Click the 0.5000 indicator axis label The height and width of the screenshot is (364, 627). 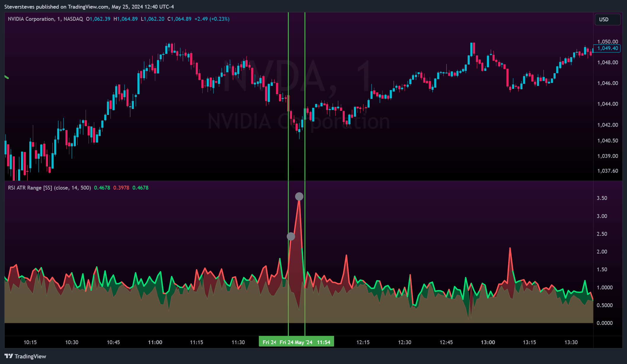(604, 305)
